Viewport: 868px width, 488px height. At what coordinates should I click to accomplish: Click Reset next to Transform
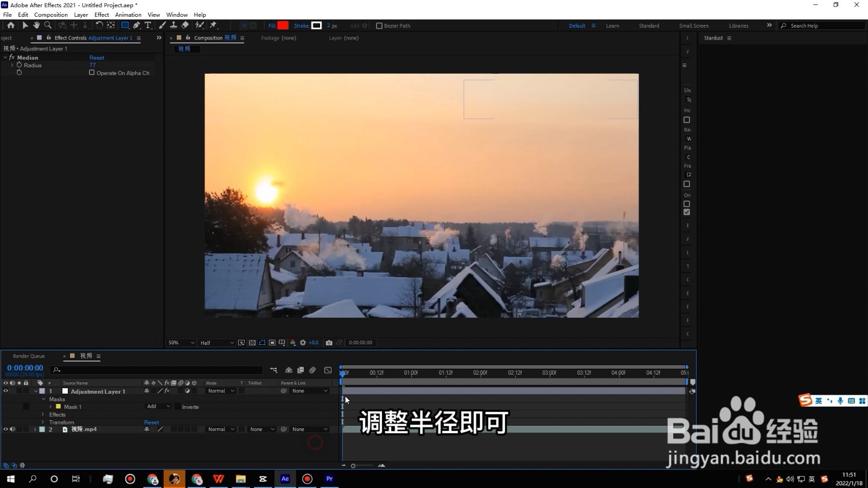[x=151, y=422]
